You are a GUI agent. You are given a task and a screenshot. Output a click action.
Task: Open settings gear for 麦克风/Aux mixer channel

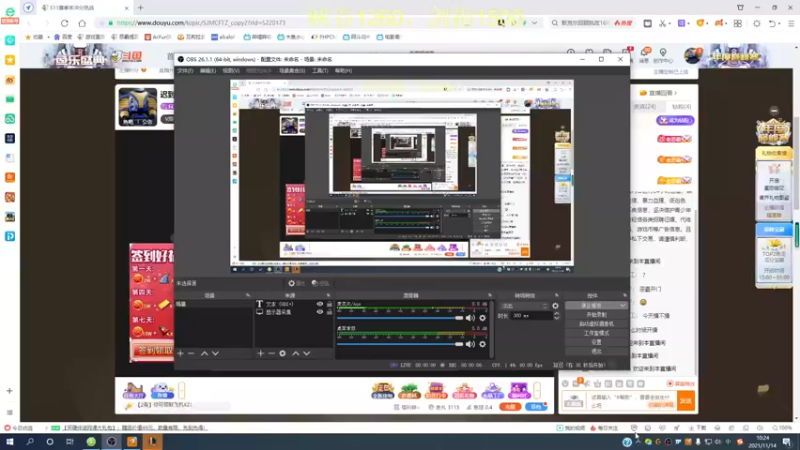[x=482, y=318]
